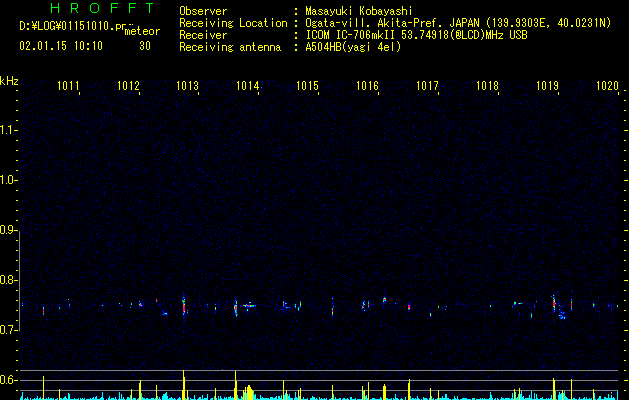Click the name Masayuki Kobayashi
This screenshot has height=400, width=629.
[359, 11]
